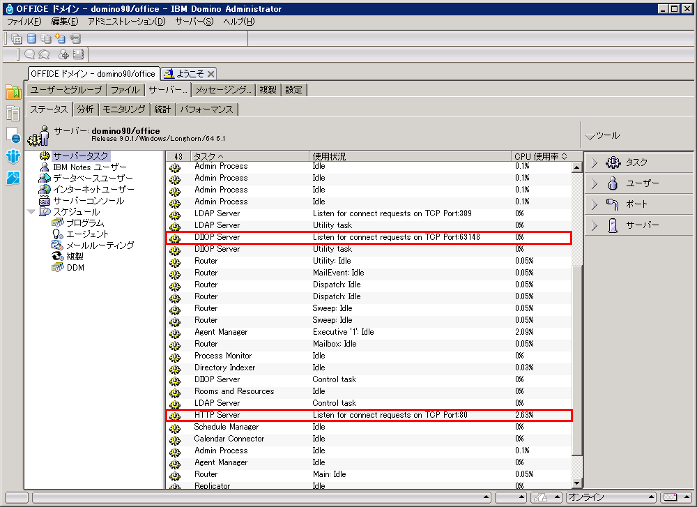Screen dimensions: 697x507
Task: Switch to the 分析 sub-tab
Action: (x=85, y=109)
